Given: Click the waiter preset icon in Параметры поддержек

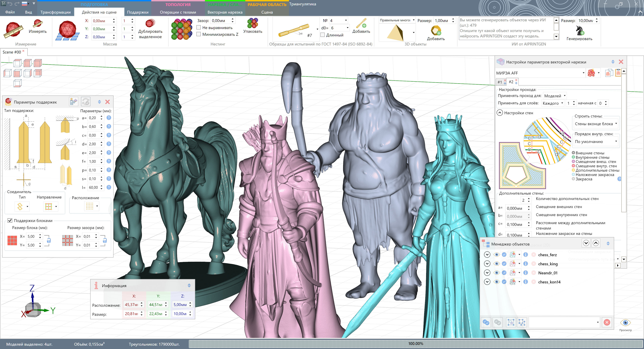Looking at the screenshot, I should click(x=73, y=102).
